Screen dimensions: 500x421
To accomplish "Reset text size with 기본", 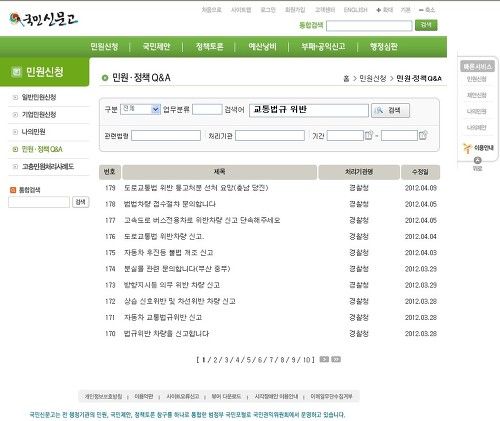I will [x=405, y=10].
